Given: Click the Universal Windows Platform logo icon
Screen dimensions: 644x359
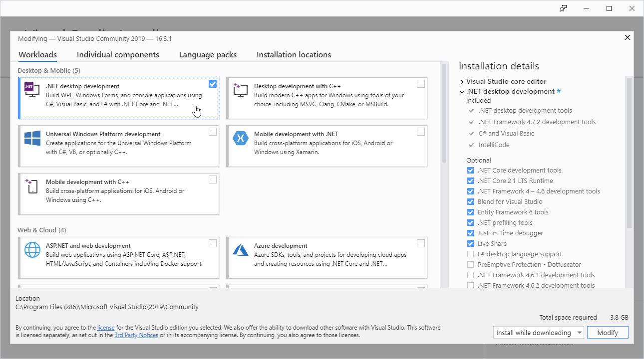Looking at the screenshot, I should (x=32, y=138).
